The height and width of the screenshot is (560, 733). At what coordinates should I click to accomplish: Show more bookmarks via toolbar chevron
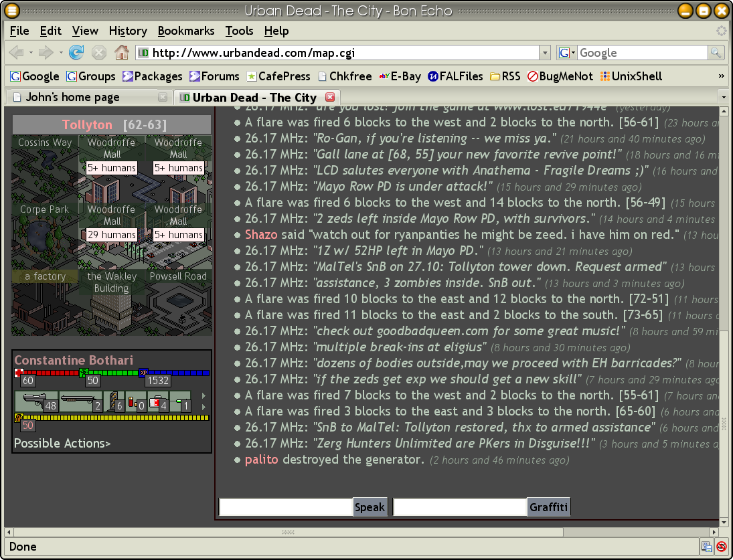point(721,76)
